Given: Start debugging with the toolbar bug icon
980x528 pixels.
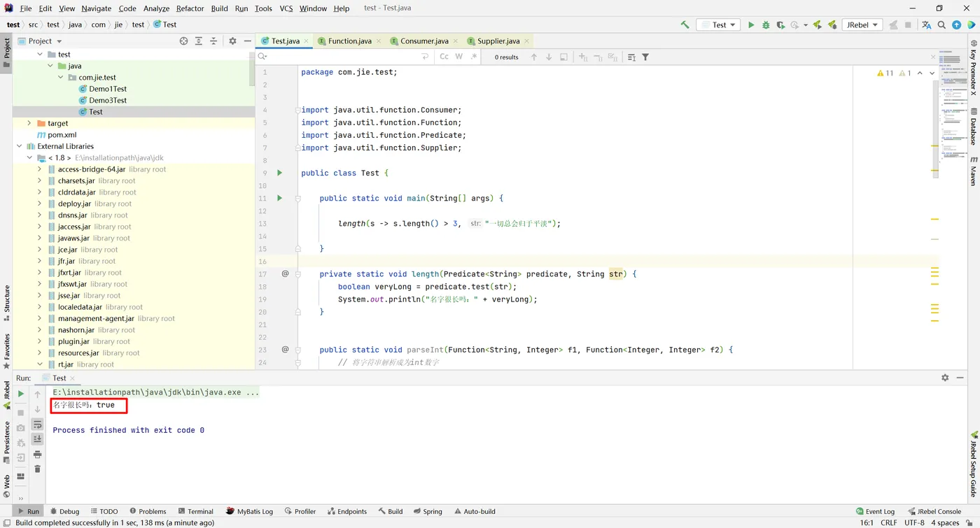Looking at the screenshot, I should [766, 24].
